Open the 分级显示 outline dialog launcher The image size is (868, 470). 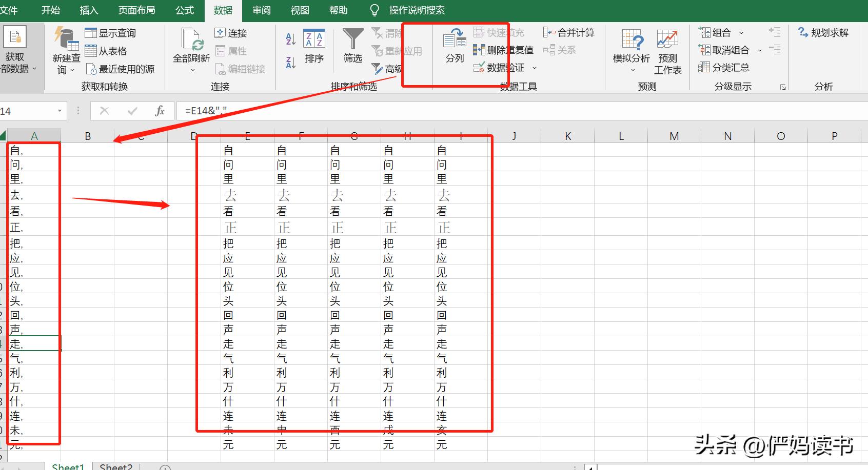783,87
